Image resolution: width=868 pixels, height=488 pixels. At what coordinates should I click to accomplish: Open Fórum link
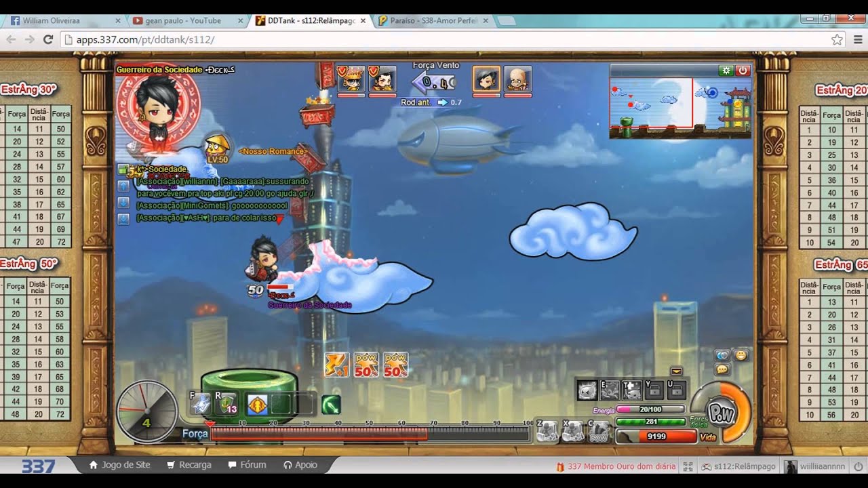click(247, 465)
